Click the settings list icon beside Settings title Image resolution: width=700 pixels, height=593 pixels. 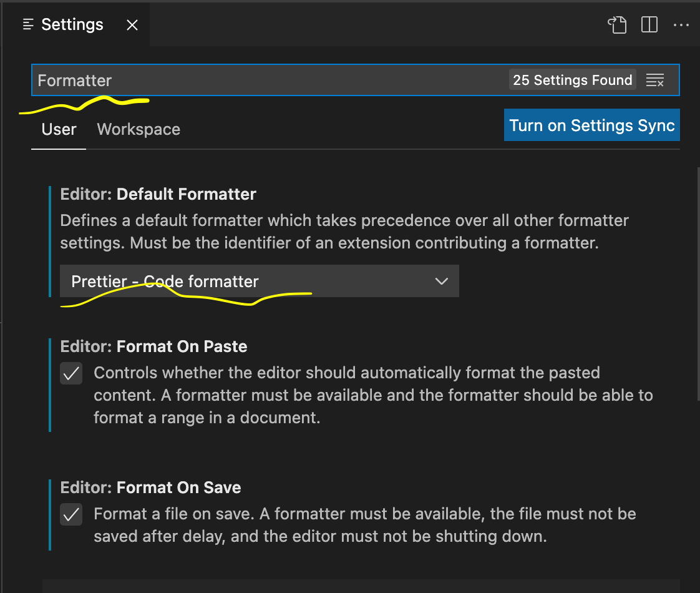[27, 24]
